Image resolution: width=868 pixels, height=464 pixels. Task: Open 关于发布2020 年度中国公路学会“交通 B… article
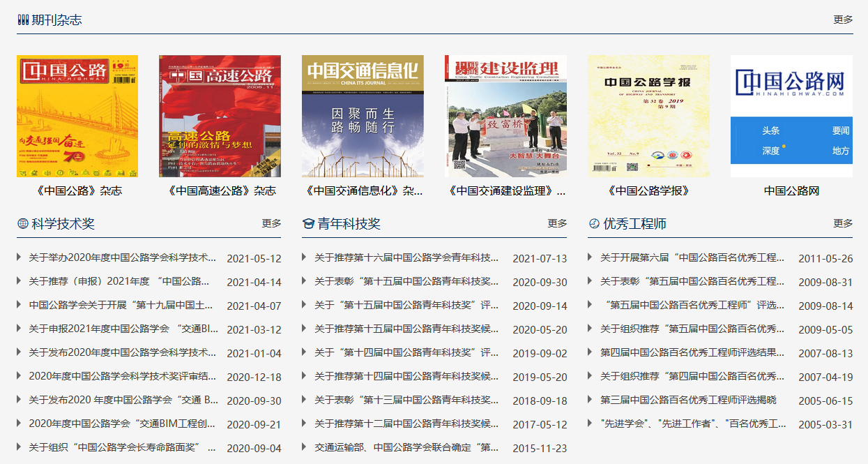123,400
